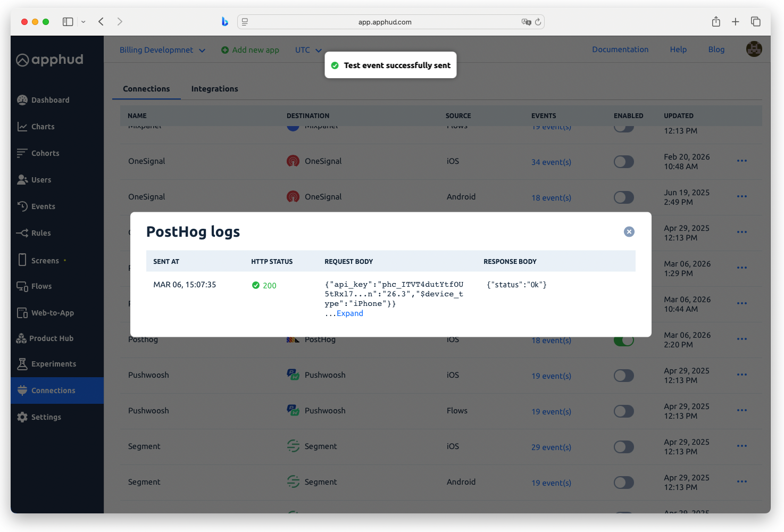Click the MAR 06, 15:07:35 timestamp
Viewport: 784px width, 532px height.
tap(185, 285)
